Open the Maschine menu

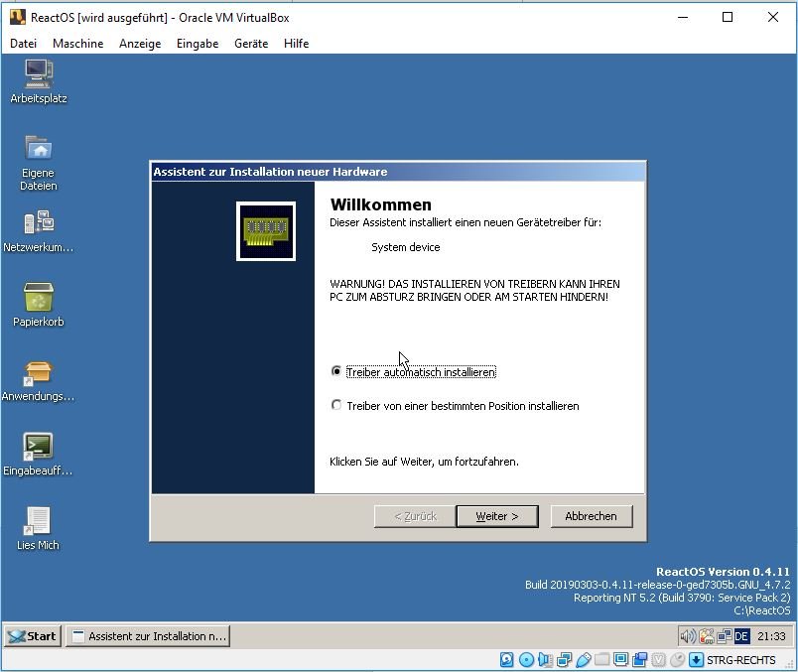[x=77, y=44]
